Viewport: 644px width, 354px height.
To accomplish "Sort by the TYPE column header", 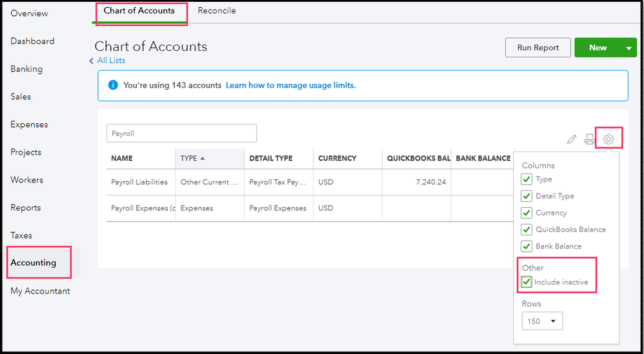I will tap(210, 159).
